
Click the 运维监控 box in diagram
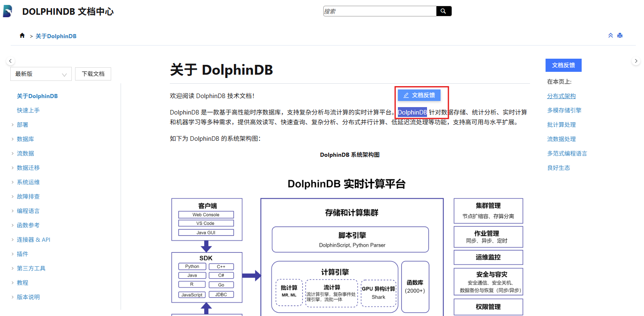pos(488,257)
